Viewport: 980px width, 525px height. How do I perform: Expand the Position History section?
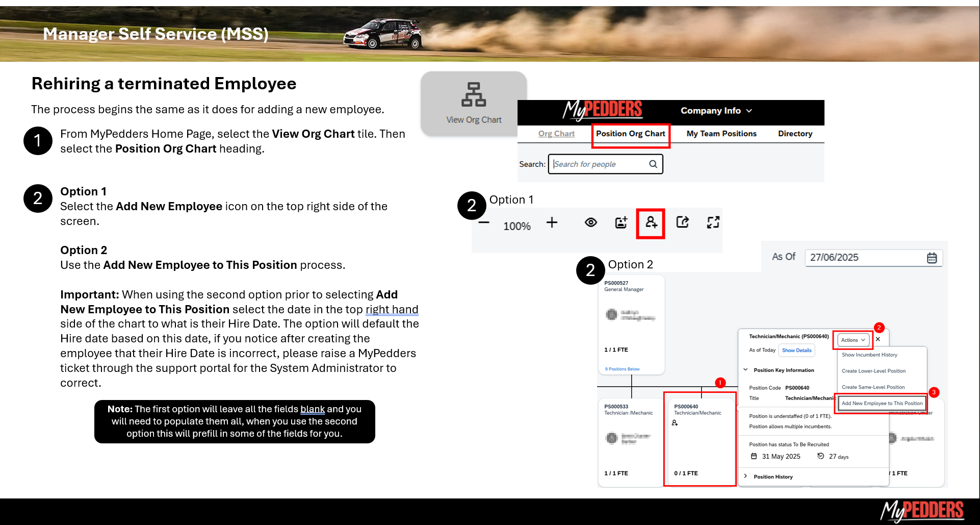coord(745,477)
